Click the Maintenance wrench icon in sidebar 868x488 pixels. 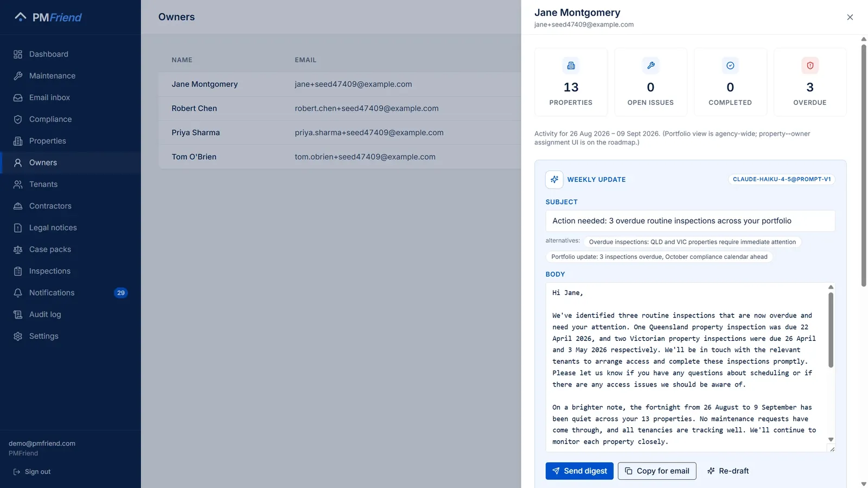(x=18, y=76)
